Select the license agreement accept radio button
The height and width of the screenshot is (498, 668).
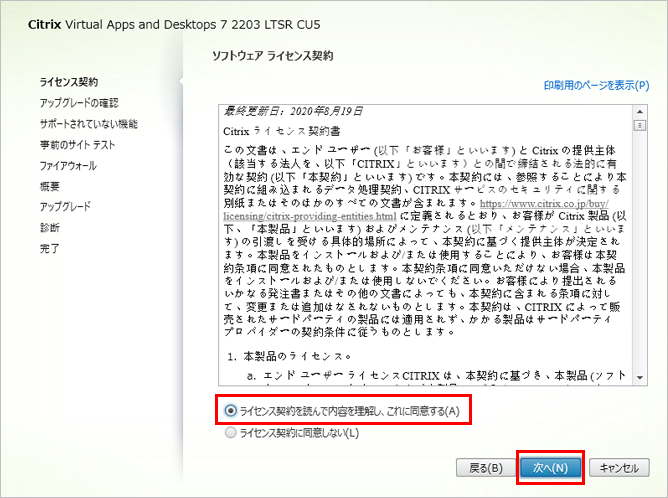pyautogui.click(x=230, y=411)
